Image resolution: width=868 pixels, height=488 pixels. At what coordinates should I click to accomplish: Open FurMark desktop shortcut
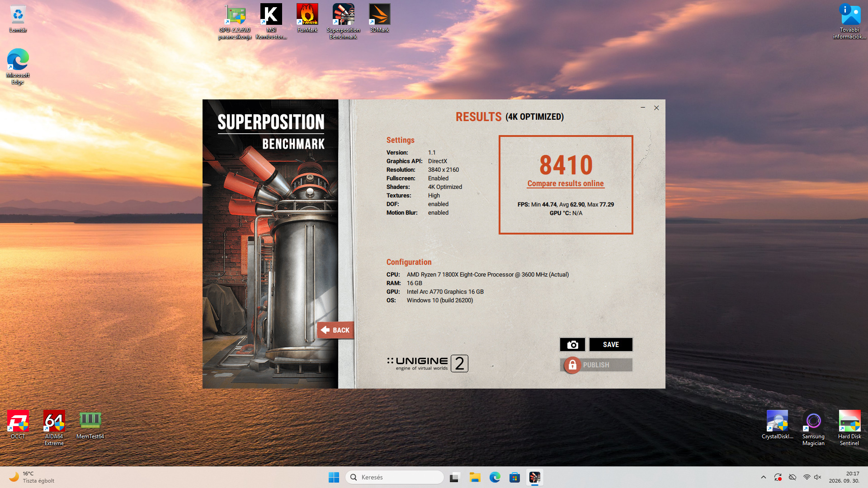click(307, 18)
